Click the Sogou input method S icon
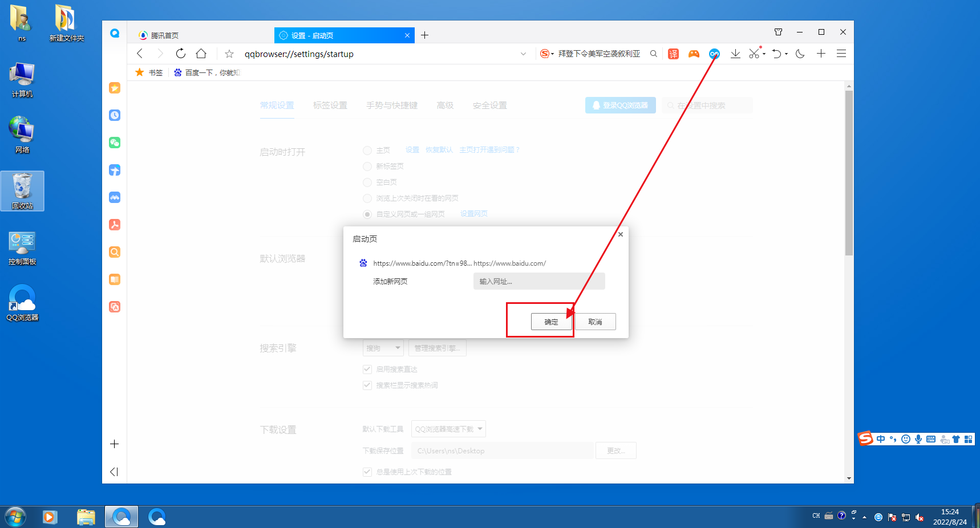Viewport: 980px width, 528px height. coord(866,438)
